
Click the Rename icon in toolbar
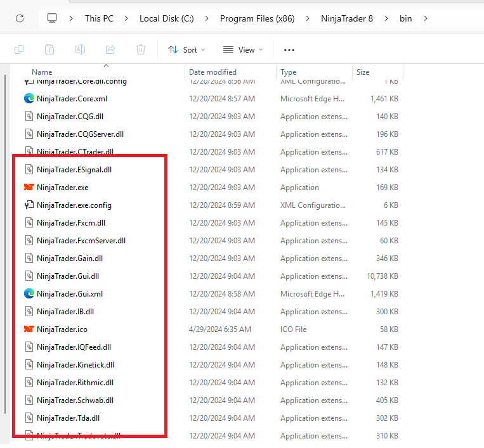click(x=80, y=49)
